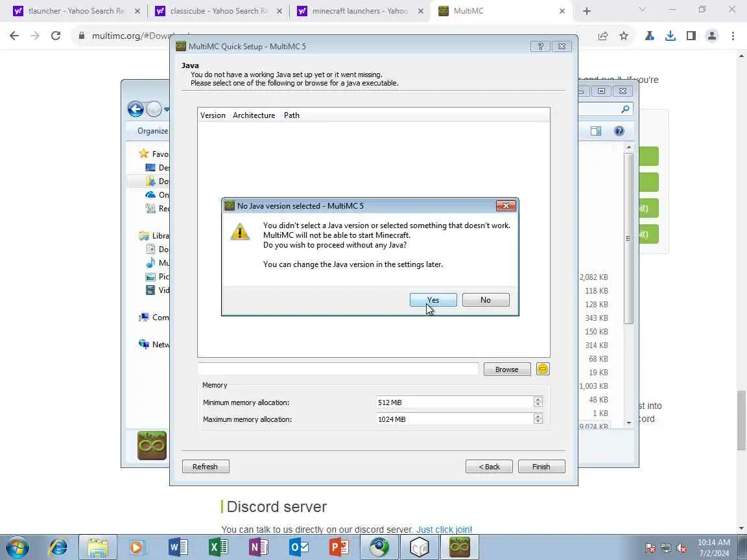The width and height of the screenshot is (747, 560).
Task: Adjust the maximum memory stepper arrows
Action: coord(538,419)
